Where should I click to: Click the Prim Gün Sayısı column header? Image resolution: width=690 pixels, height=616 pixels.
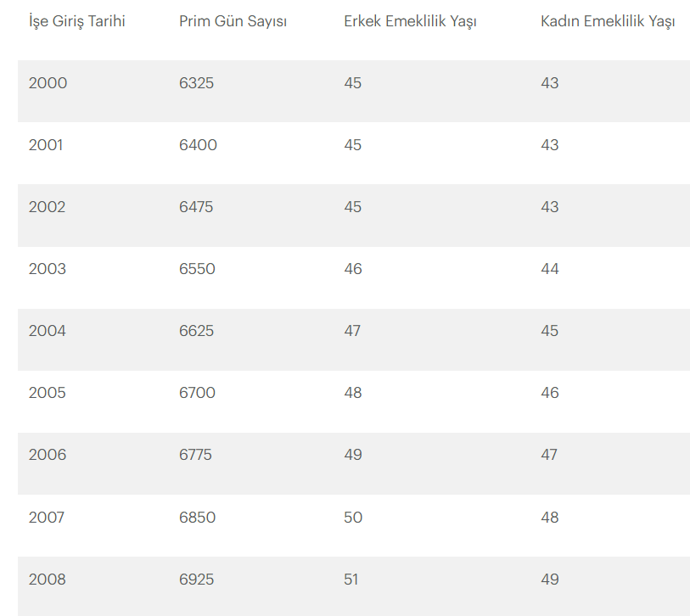[233, 21]
